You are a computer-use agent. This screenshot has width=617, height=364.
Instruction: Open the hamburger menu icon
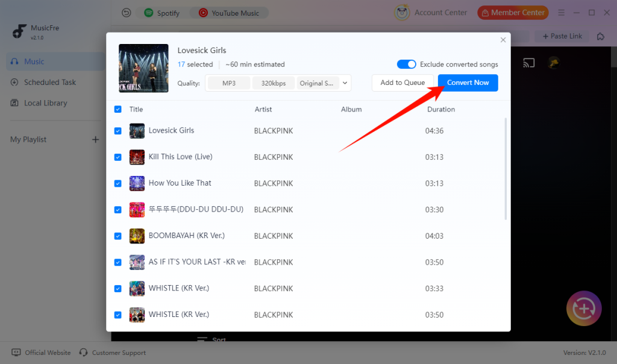tap(561, 13)
